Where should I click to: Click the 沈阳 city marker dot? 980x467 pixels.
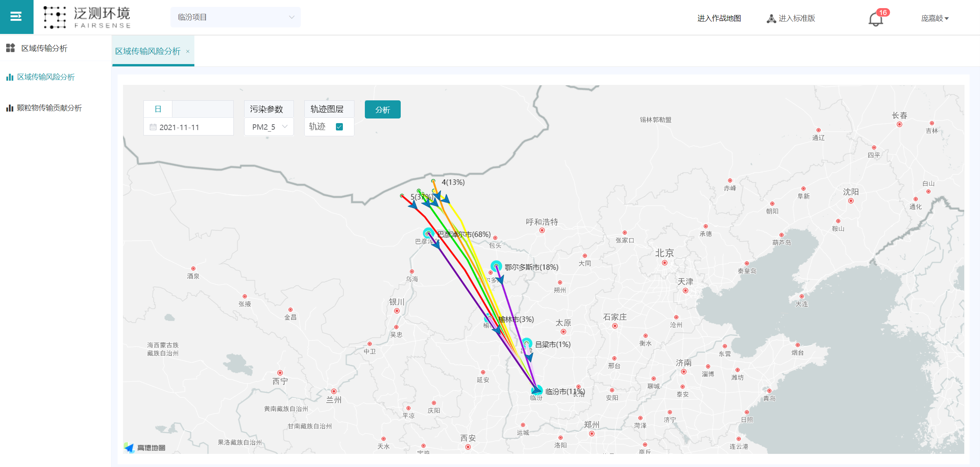coord(851,201)
